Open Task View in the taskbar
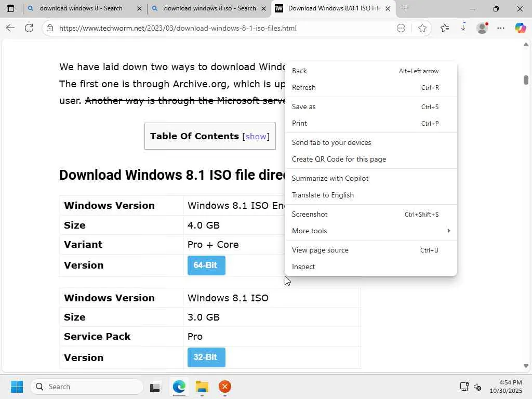Image resolution: width=532 pixels, height=399 pixels. pos(155,387)
